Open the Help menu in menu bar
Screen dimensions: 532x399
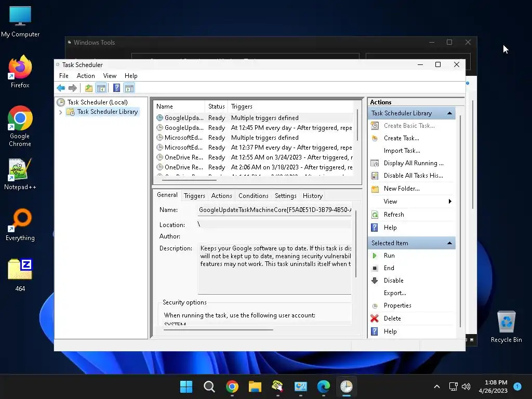click(131, 76)
